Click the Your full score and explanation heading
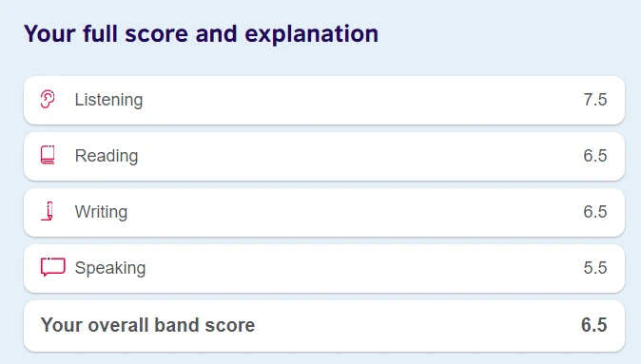The height and width of the screenshot is (364, 641). click(201, 34)
